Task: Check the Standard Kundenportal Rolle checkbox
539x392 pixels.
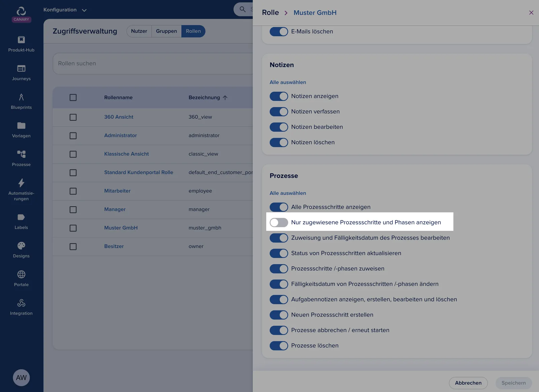Action: pyautogui.click(x=73, y=173)
